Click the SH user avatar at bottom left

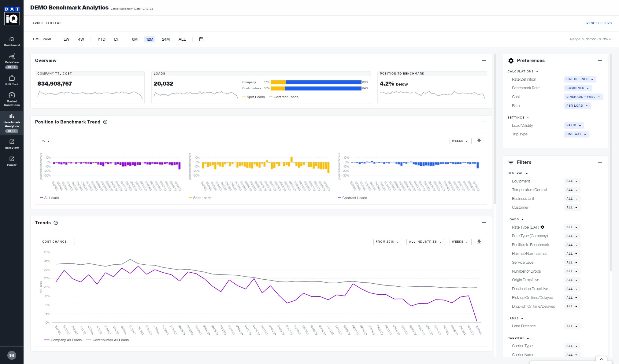pyautogui.click(x=12, y=355)
